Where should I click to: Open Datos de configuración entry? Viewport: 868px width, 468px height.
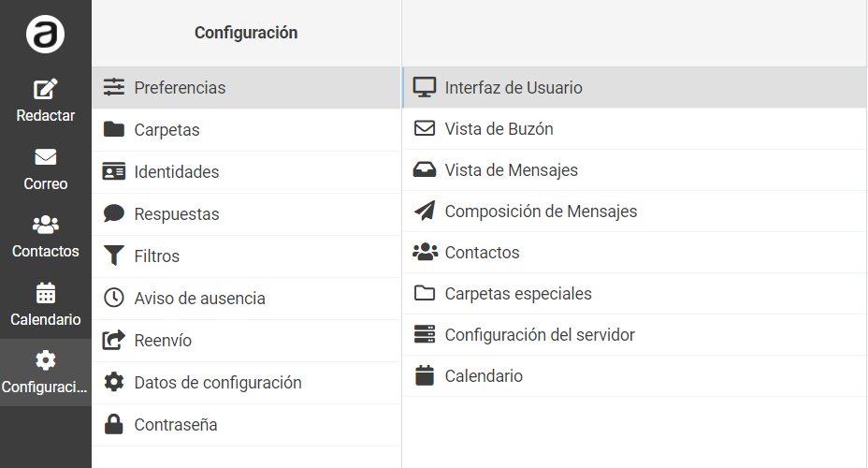[246, 382]
